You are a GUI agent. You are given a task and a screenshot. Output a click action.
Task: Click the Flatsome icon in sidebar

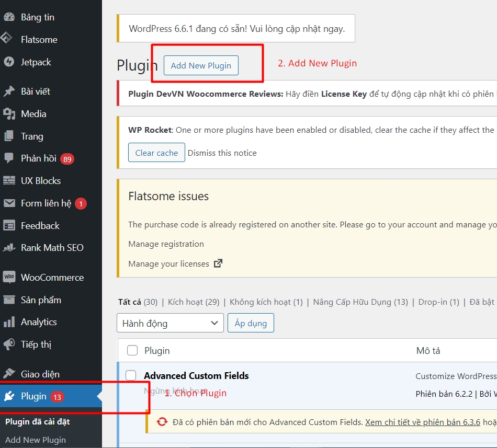click(x=7, y=39)
